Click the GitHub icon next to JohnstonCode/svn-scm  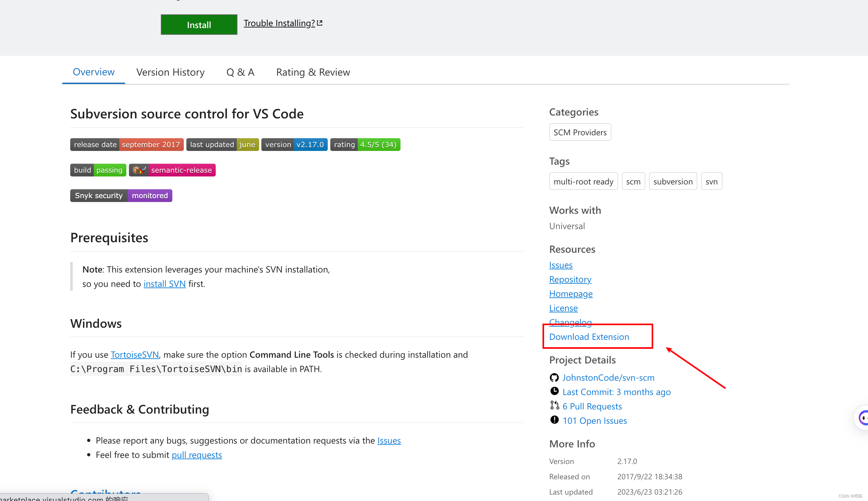(554, 378)
